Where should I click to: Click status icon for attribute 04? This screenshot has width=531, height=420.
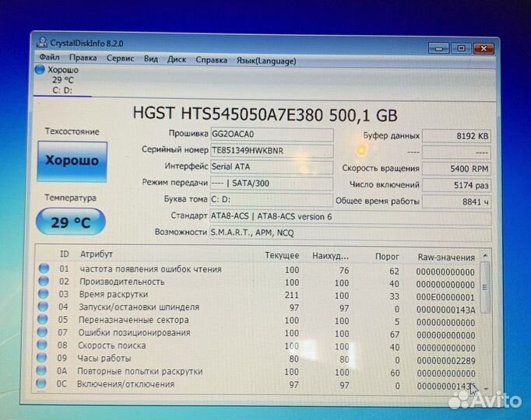(43, 306)
